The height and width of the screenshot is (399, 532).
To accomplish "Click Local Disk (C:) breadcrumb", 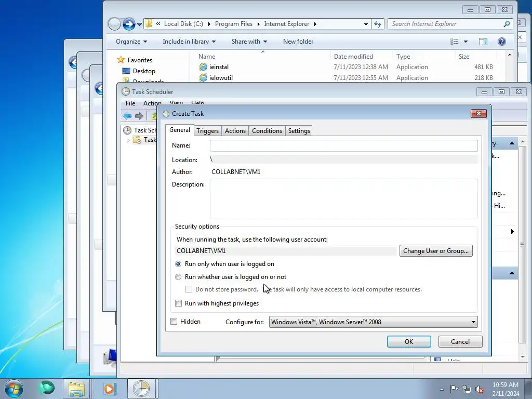I will [x=183, y=24].
